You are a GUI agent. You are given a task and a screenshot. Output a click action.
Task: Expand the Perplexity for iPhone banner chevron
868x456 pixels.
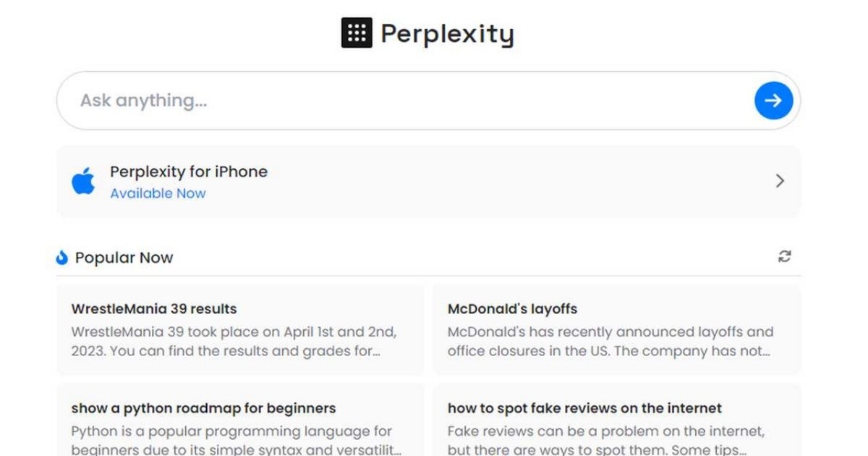pyautogui.click(x=780, y=181)
